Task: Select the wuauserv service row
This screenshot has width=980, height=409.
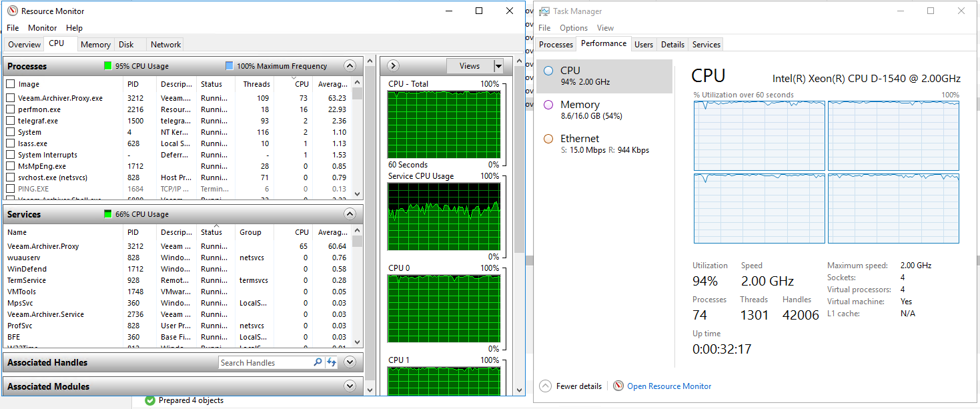Action: point(178,258)
